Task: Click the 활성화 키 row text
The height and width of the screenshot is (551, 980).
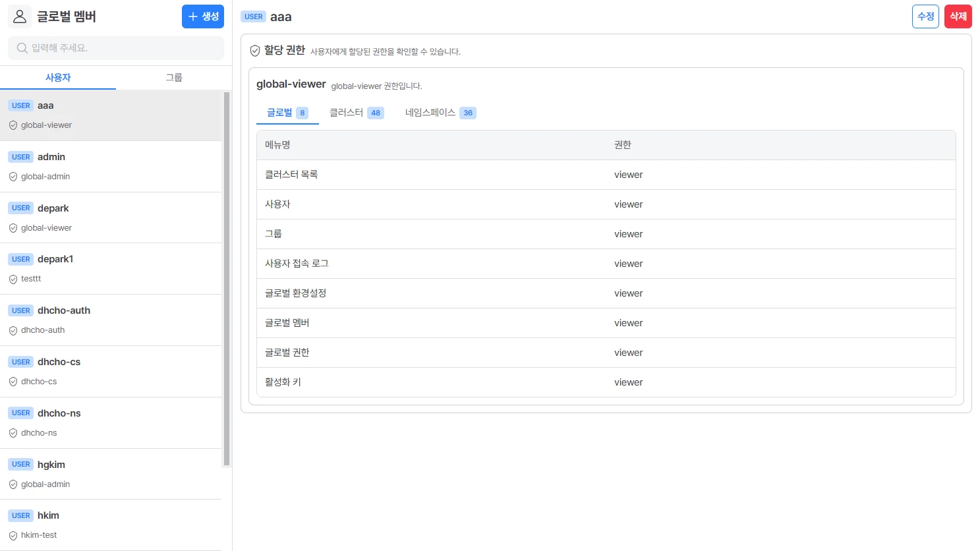Action: [x=283, y=382]
